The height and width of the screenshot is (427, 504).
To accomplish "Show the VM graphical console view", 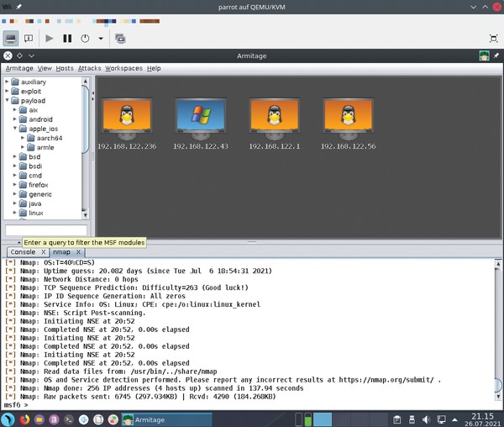I will pos(11,39).
